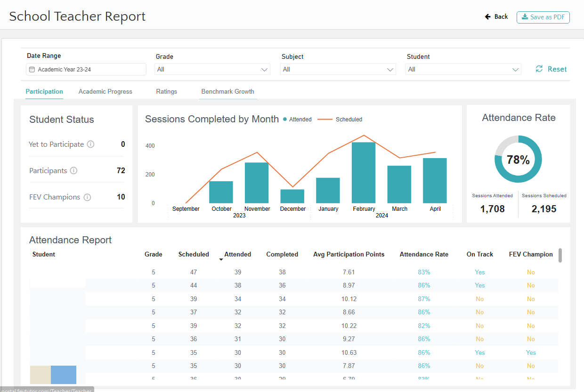Screen dimensions: 584x392
Task: Click the Sessions Scheduled 2,195 value
Action: (544, 209)
